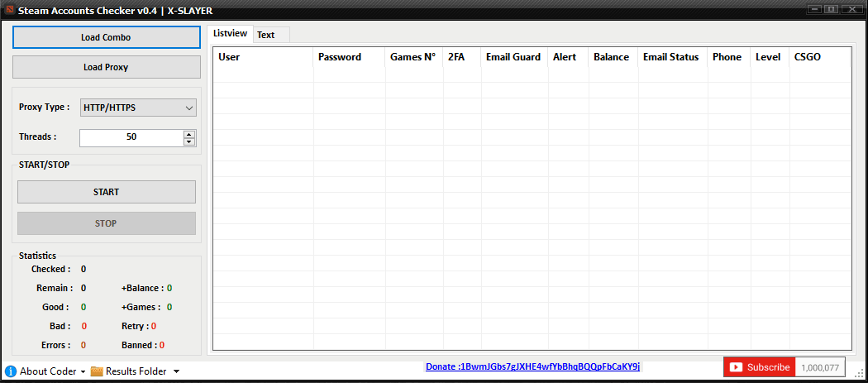868x383 pixels.
Task: Increase Threads with the up arrow
Action: tap(190, 134)
